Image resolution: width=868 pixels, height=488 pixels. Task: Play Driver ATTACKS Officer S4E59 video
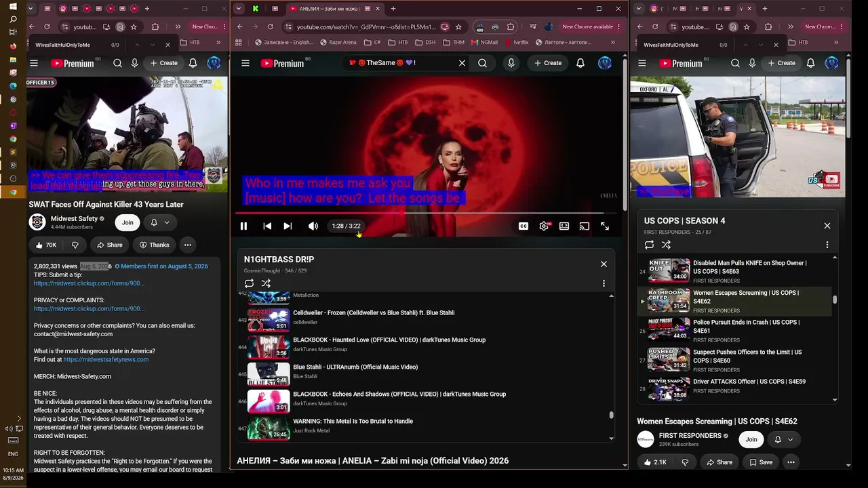(734, 388)
